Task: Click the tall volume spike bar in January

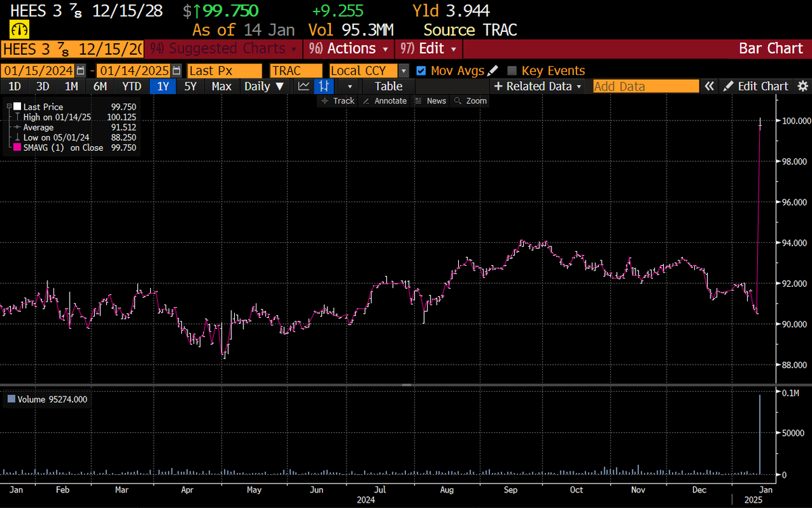Action: point(760,434)
